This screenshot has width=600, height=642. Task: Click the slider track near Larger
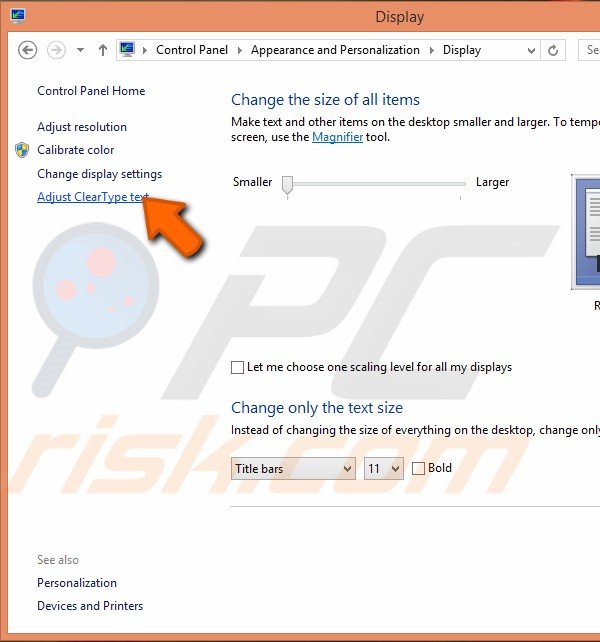click(x=459, y=184)
